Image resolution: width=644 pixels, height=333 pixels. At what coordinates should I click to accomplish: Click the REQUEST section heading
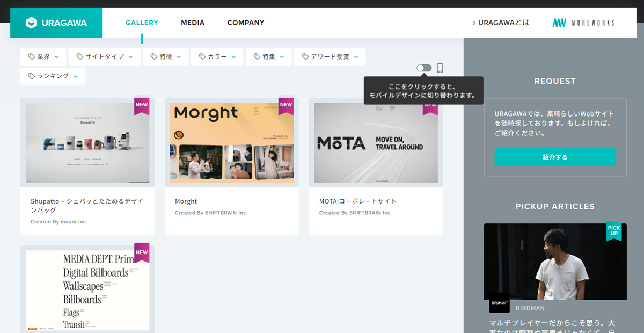[x=555, y=81]
